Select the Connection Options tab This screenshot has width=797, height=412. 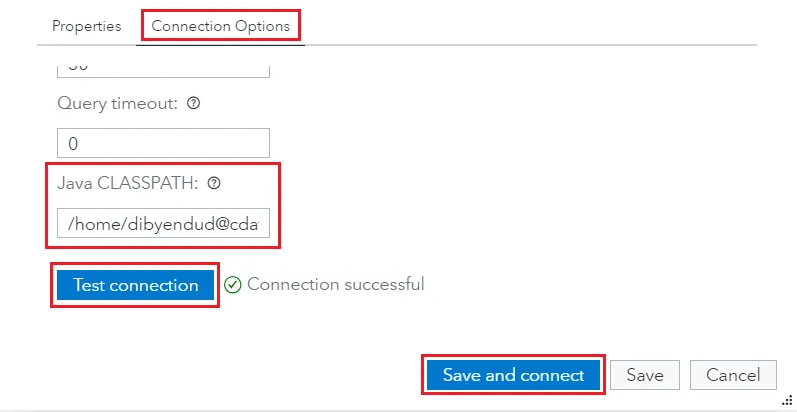(220, 26)
